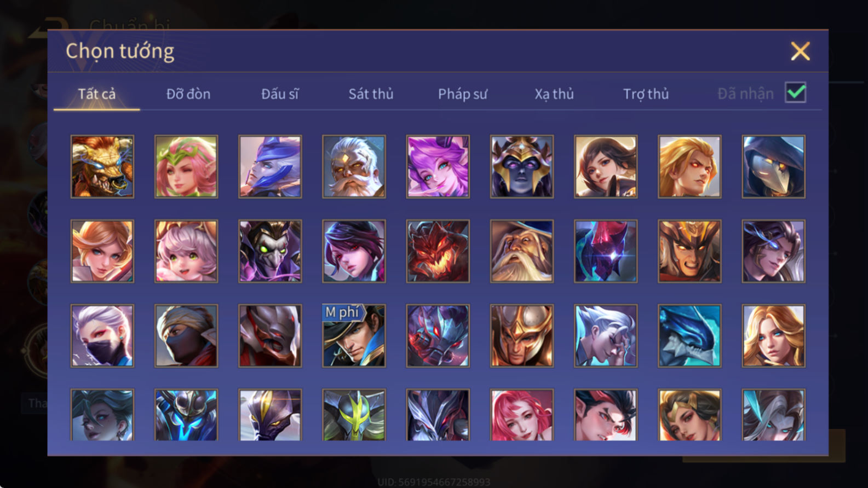Image resolution: width=868 pixels, height=488 pixels.
Task: Choose the pink-haired hero in bottom row
Action: pos(521,415)
